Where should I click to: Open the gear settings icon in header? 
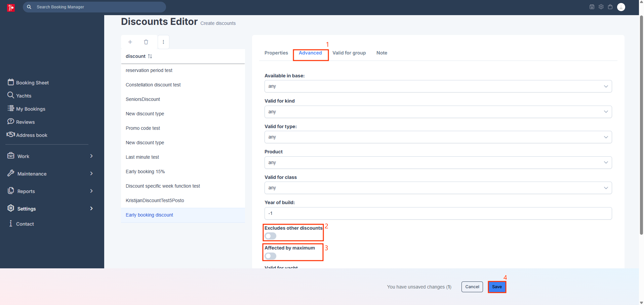coord(601,7)
